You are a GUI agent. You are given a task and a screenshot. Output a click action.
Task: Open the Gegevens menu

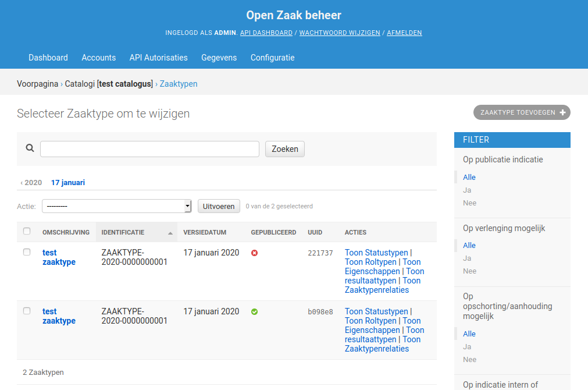[219, 58]
